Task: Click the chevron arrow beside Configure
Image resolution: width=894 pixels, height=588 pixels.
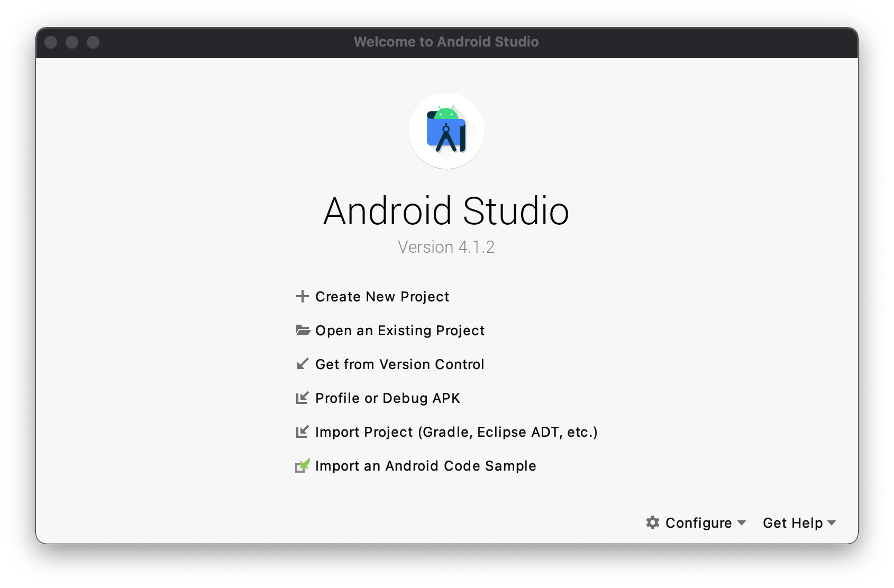Action: click(743, 523)
